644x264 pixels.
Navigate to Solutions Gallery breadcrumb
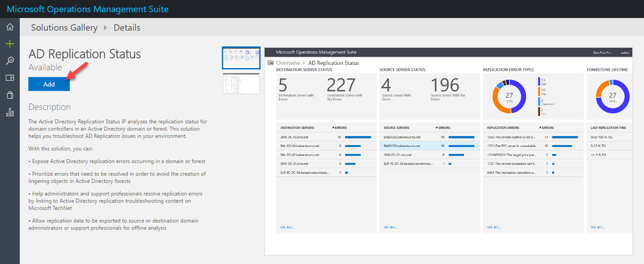(64, 28)
